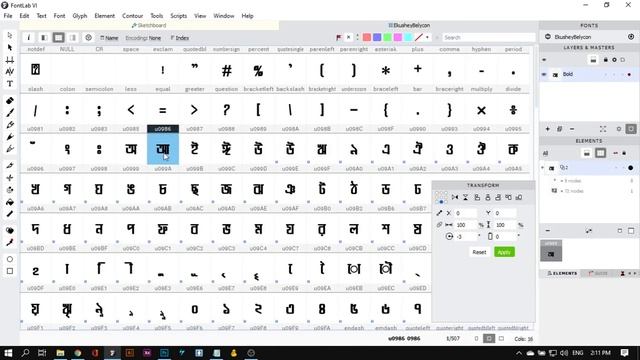Screen dimensions: 640x360
Task: Select the Brush tool in left toolbar
Action: coord(10,112)
